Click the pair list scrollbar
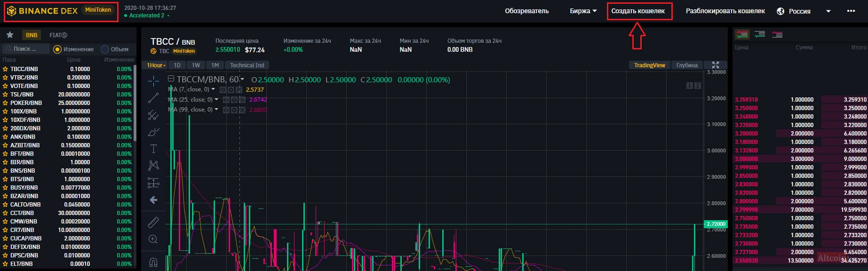 click(x=135, y=102)
